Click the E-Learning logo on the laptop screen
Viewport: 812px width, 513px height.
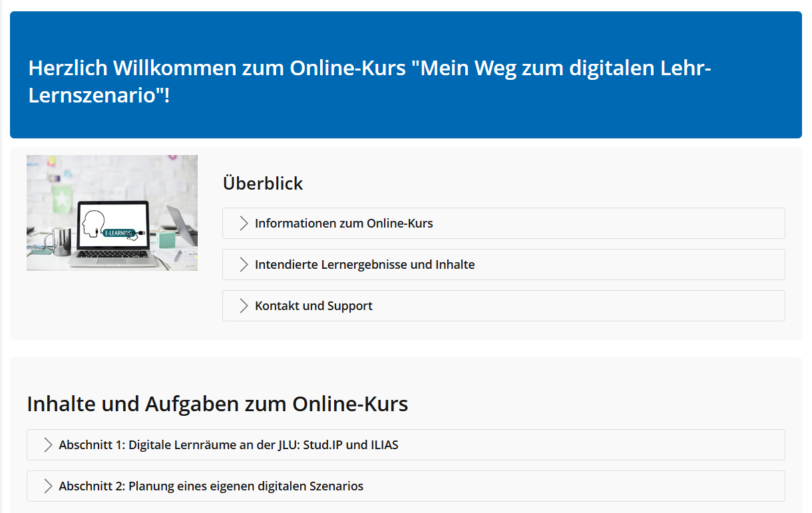pyautogui.click(x=119, y=233)
